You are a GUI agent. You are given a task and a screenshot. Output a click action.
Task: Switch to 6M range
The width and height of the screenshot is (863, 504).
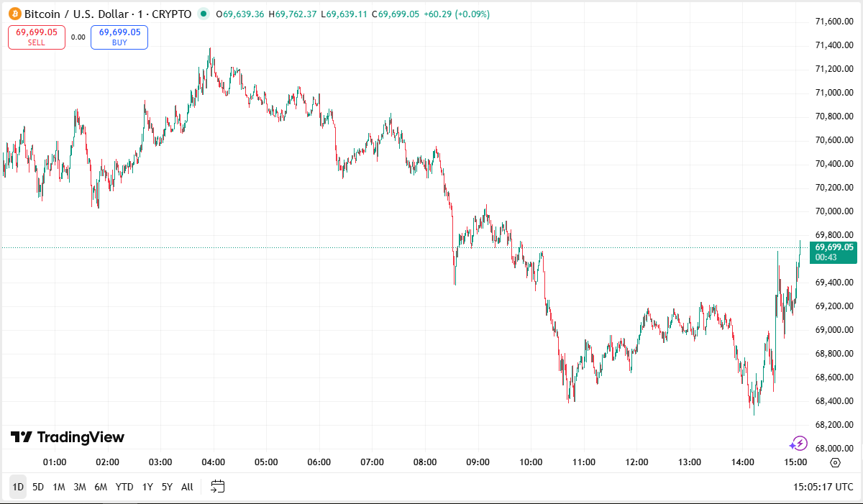[x=101, y=487]
